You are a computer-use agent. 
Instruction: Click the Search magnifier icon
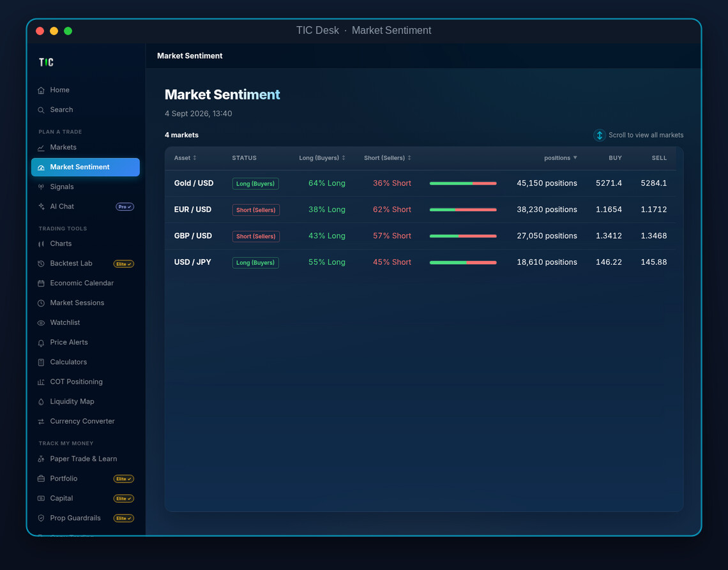(41, 110)
